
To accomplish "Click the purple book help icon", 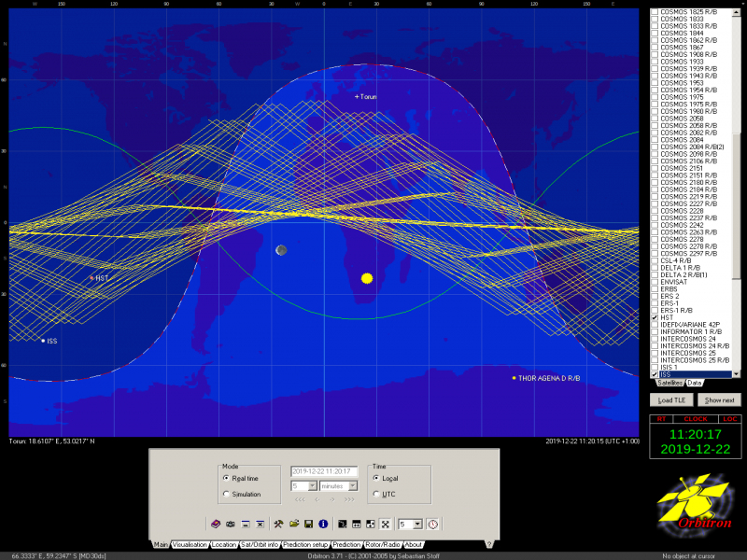I will tap(217, 525).
